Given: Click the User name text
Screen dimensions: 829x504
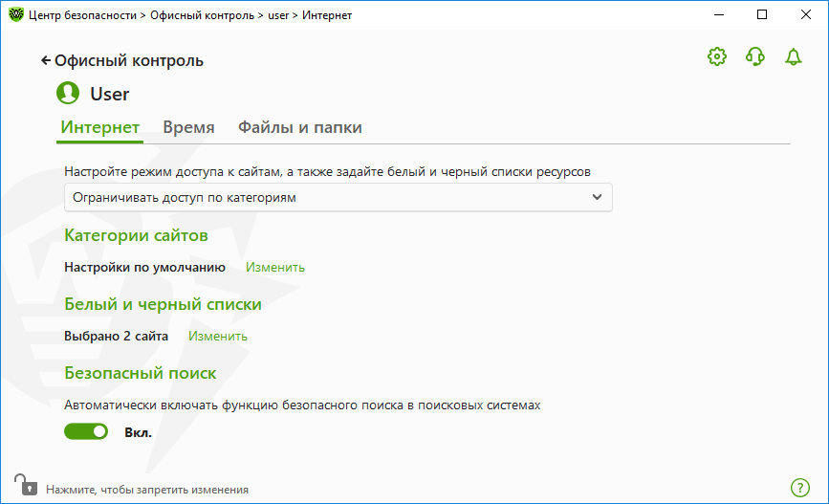Looking at the screenshot, I should point(109,94).
